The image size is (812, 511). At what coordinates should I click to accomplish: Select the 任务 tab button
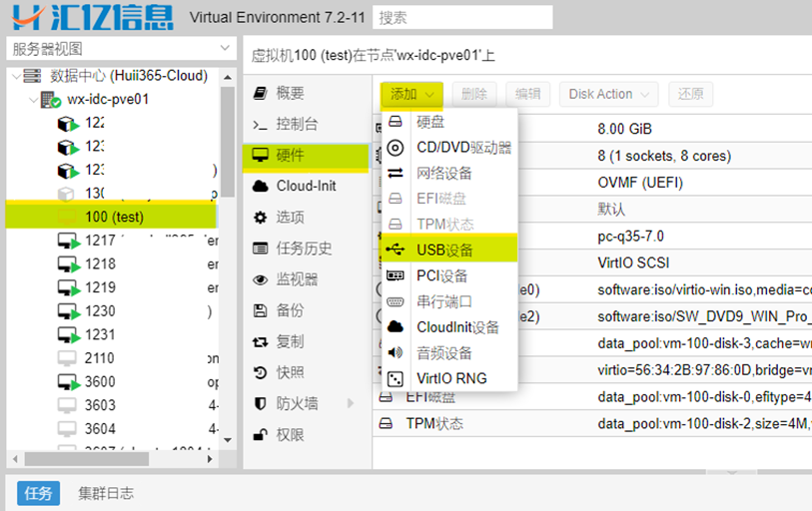(38, 493)
